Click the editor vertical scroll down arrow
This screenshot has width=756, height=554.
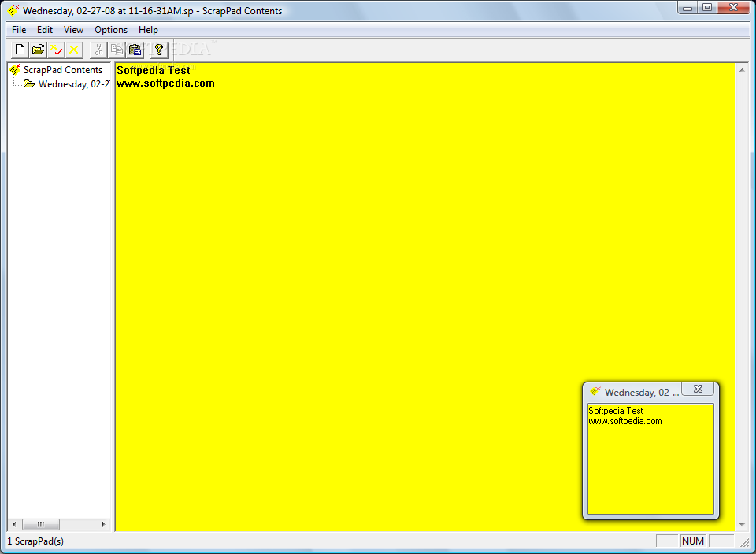[x=742, y=525]
